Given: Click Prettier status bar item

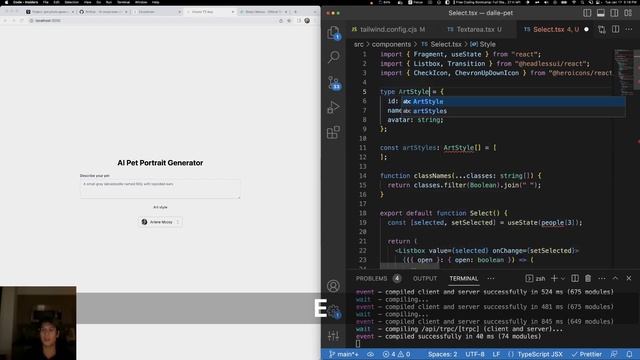Looking at the screenshot, I should coord(587,354).
